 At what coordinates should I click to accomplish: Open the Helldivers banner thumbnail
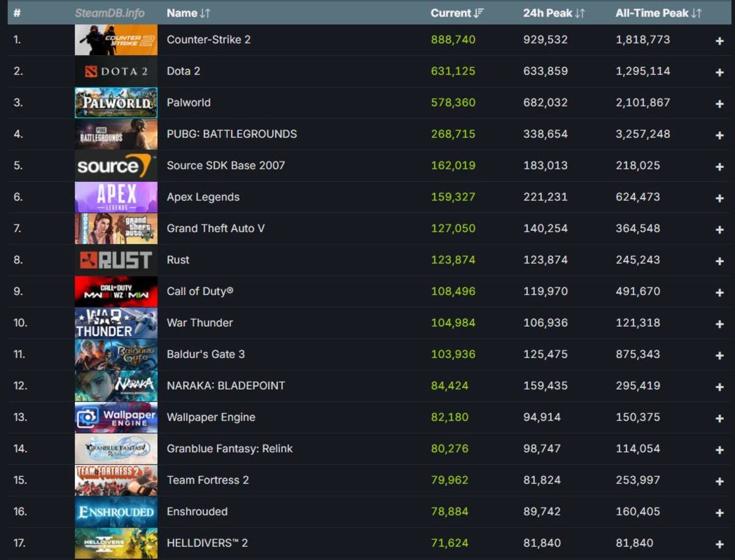point(116,543)
